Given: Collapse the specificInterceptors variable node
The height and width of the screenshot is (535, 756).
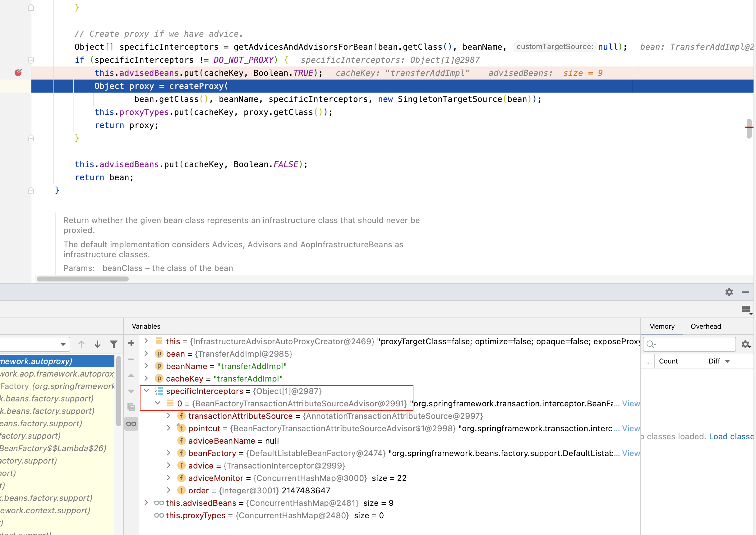Looking at the screenshot, I should point(147,391).
